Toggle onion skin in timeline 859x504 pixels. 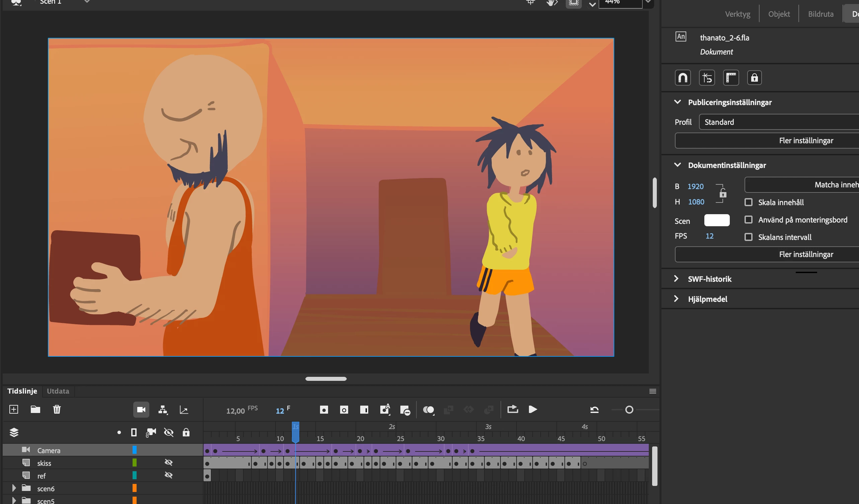(x=428, y=410)
